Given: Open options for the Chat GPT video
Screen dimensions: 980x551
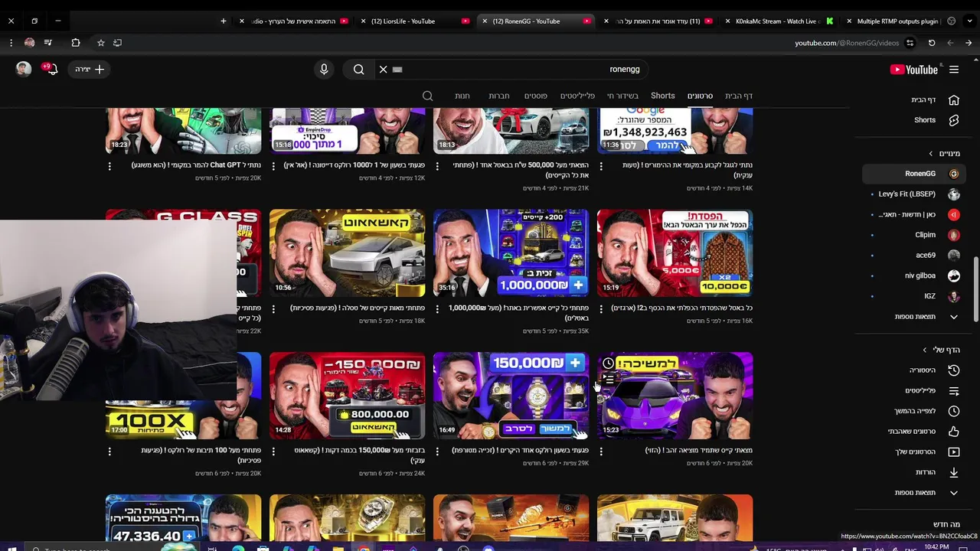Looking at the screenshot, I should click(109, 166).
